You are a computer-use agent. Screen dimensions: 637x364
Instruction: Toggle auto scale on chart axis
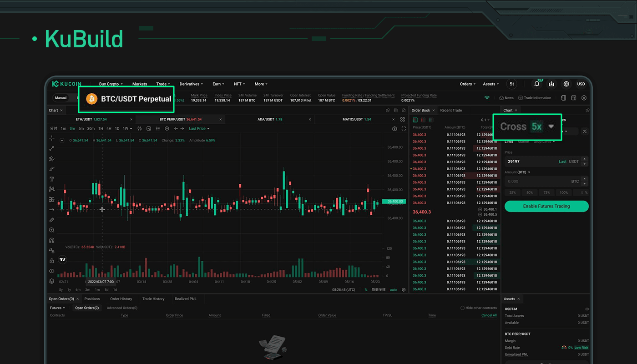click(x=394, y=290)
